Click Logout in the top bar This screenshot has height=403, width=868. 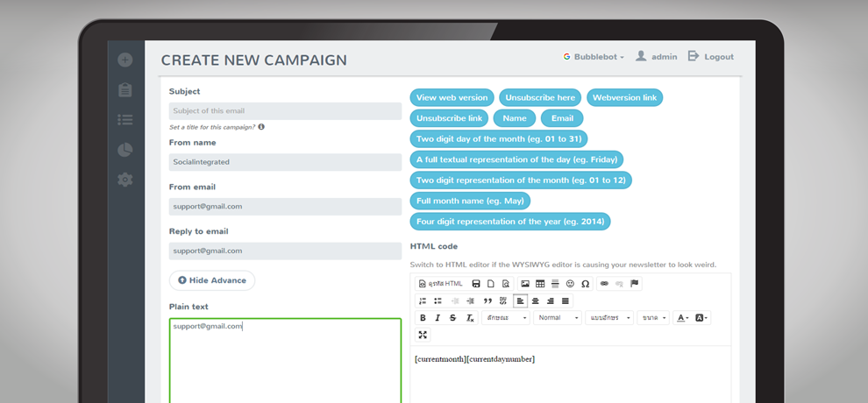[x=711, y=57]
